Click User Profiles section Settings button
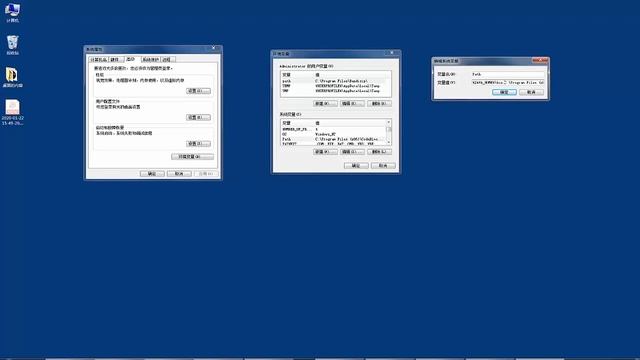Viewport: 640px width, 360px height. 198,117
